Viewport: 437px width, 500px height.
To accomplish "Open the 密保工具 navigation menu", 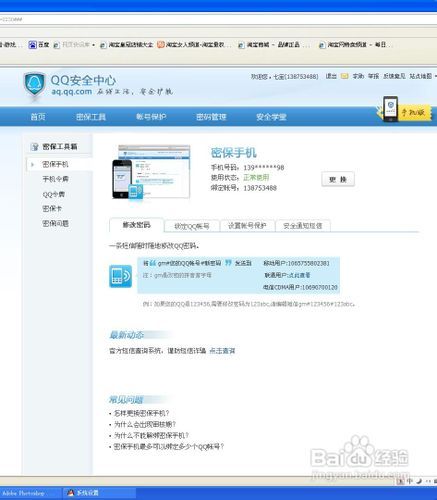I will click(x=91, y=117).
